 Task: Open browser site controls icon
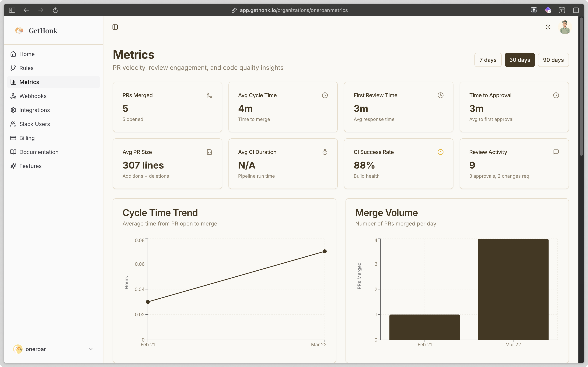(x=562, y=10)
